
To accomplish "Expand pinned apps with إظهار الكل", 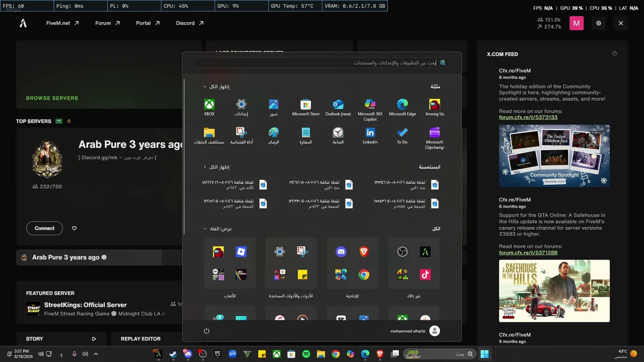I will 216,87.
